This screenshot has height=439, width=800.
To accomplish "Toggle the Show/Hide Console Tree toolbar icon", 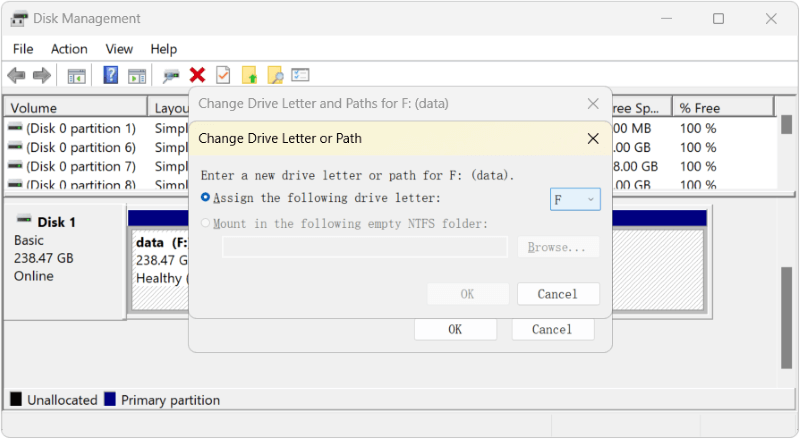I will [x=77, y=76].
